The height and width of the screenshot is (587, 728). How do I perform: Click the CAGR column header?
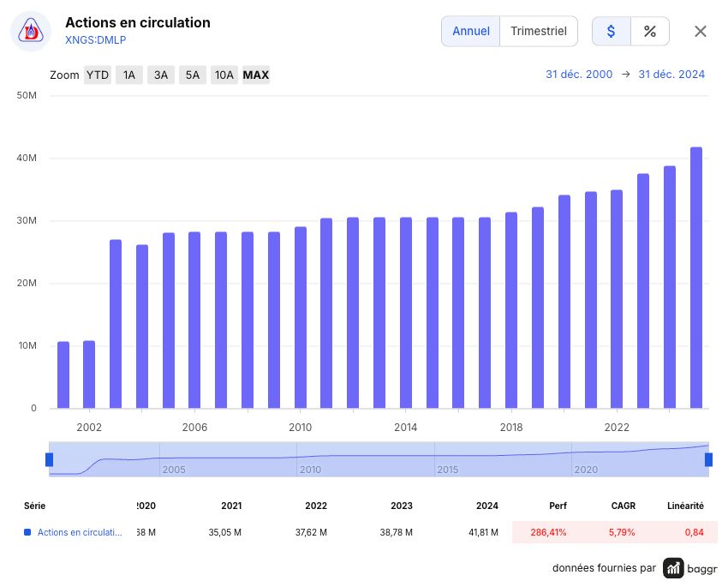pyautogui.click(x=623, y=506)
